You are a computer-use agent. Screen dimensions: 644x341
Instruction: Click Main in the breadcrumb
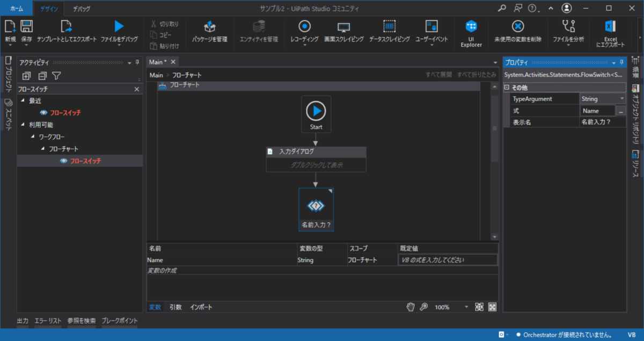[x=156, y=75]
